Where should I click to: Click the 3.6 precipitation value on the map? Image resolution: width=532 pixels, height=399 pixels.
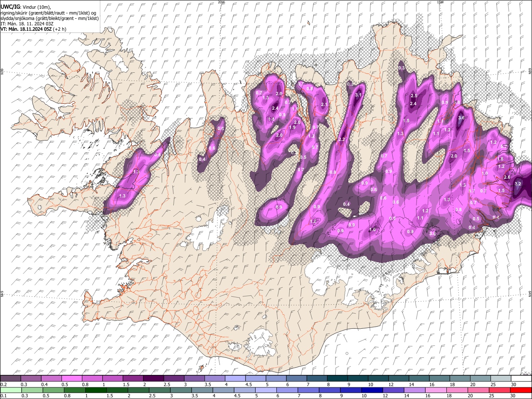461,118
